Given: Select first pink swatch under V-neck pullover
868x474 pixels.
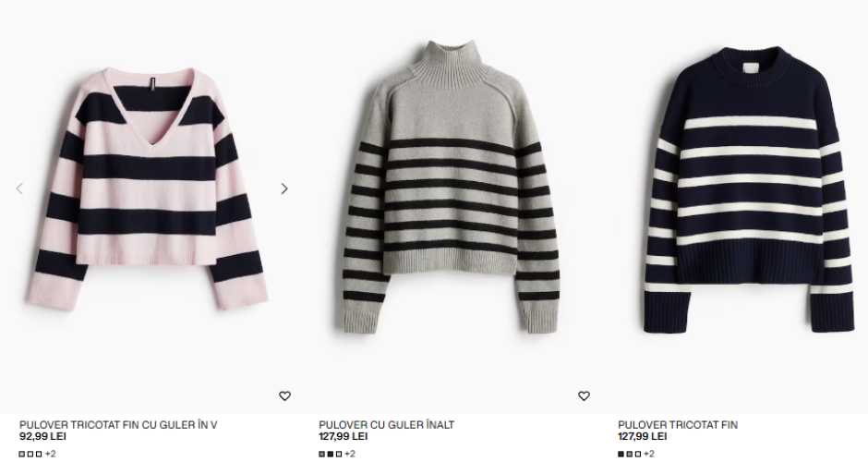Looking at the screenshot, I should click(22, 454).
